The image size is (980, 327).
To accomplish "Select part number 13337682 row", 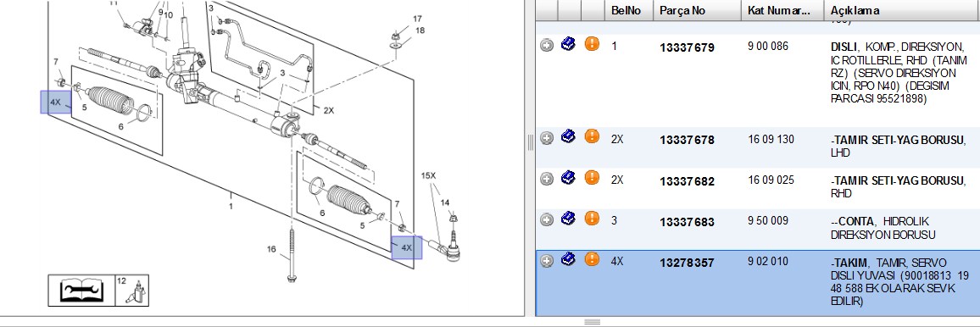I will click(758, 188).
